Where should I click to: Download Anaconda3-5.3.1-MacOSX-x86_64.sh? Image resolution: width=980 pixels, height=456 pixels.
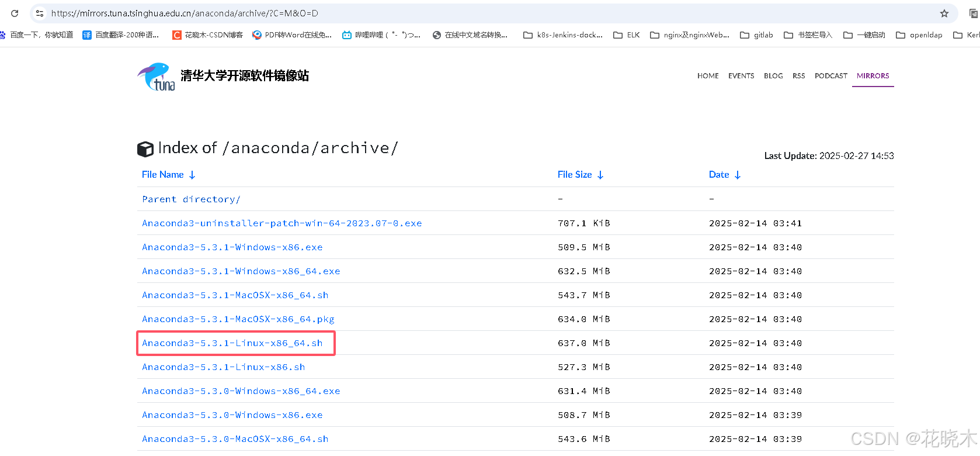(x=235, y=295)
